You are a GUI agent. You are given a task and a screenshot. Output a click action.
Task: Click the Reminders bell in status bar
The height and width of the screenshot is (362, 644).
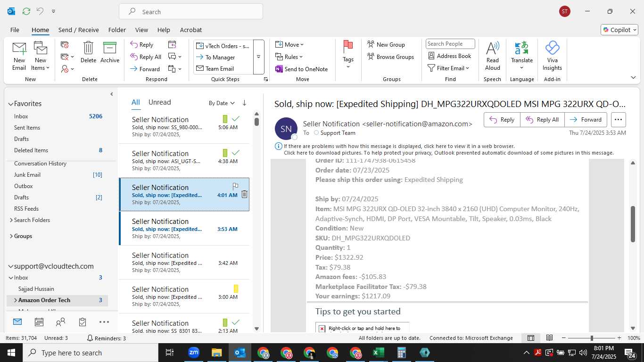pyautogui.click(x=90, y=338)
